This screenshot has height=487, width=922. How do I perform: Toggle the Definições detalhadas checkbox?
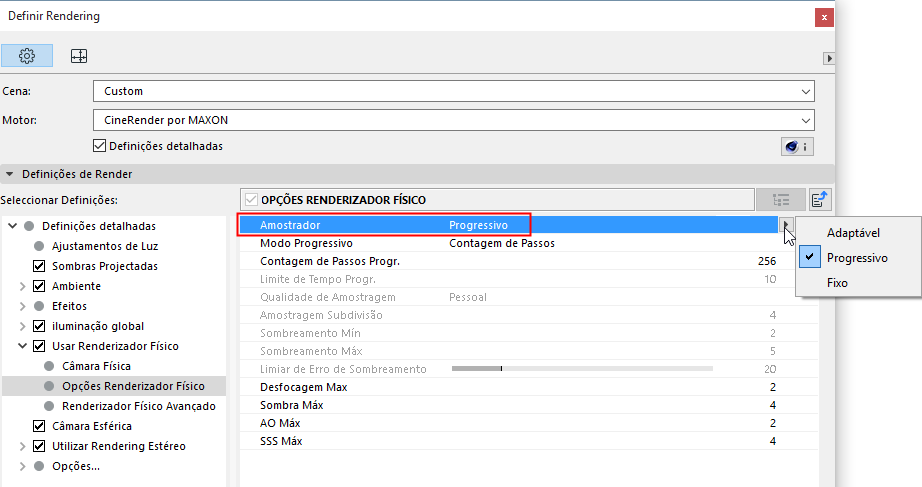point(99,146)
